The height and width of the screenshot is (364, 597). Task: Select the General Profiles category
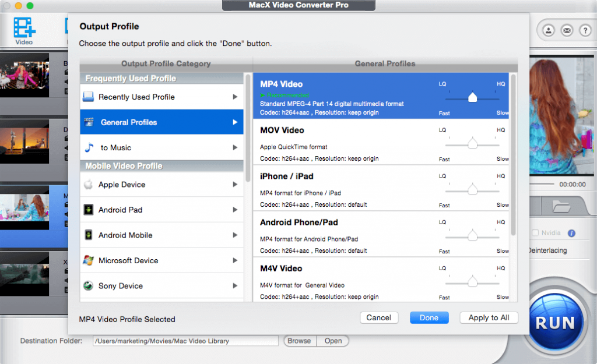[162, 122]
